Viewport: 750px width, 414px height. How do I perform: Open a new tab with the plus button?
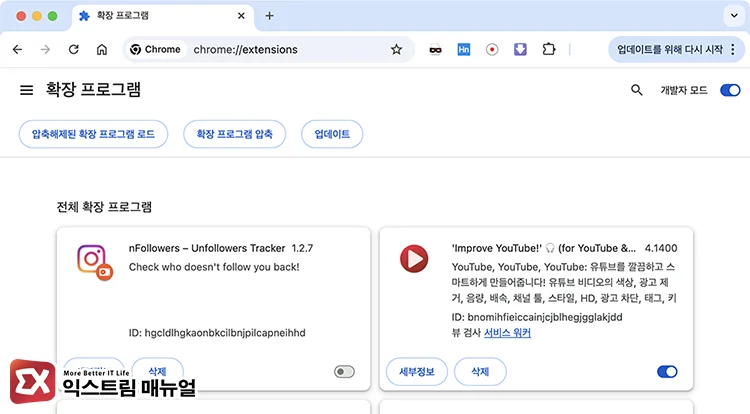269,16
